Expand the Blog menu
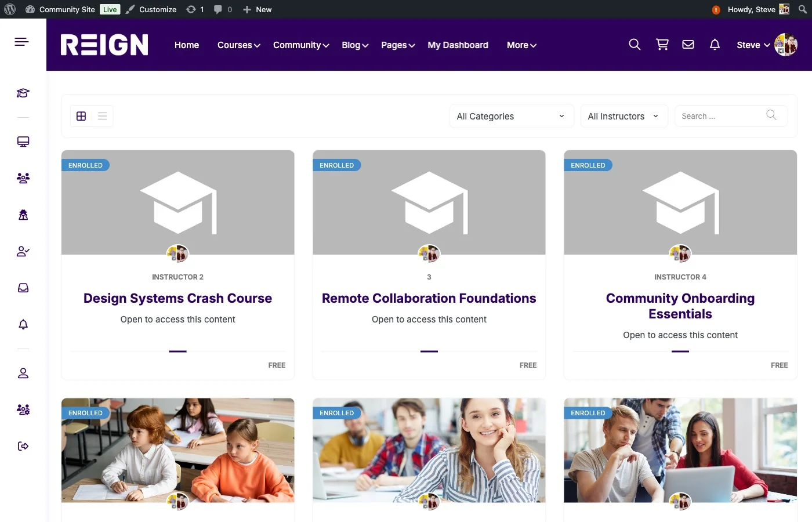 click(x=355, y=45)
